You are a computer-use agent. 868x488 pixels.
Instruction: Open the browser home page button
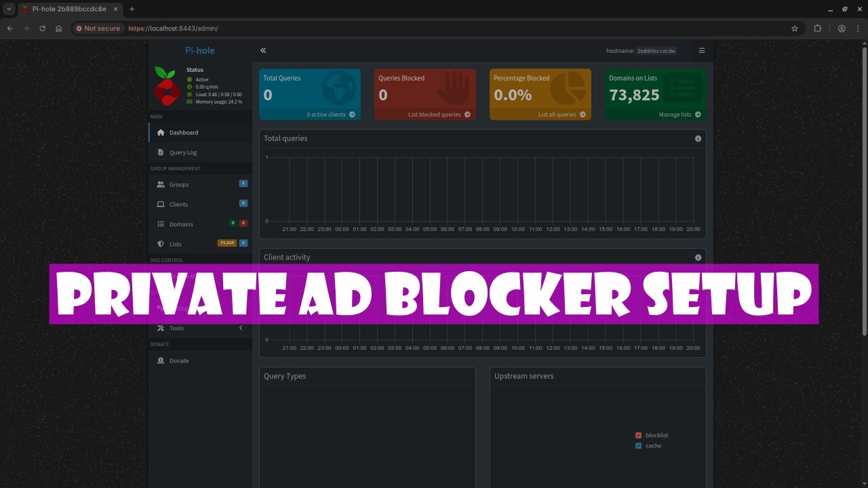coord(59,28)
